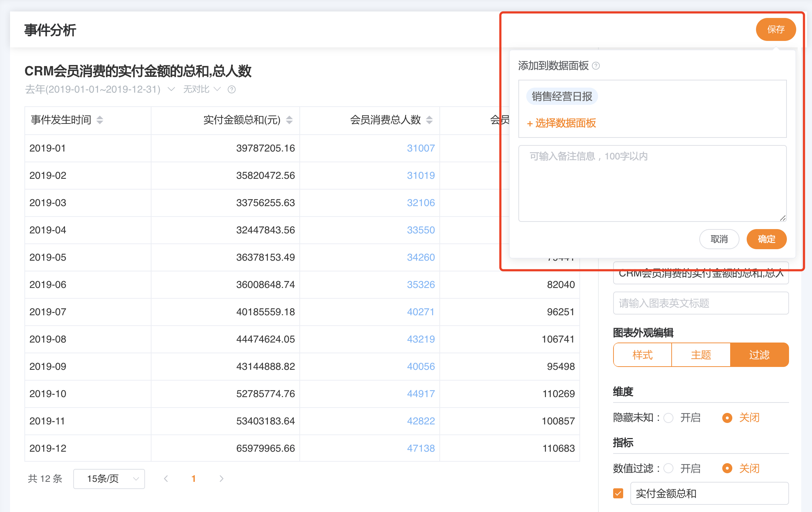Viewport: 812px width, 512px height.
Task: Click help icon next to 无对比
Action: click(232, 89)
